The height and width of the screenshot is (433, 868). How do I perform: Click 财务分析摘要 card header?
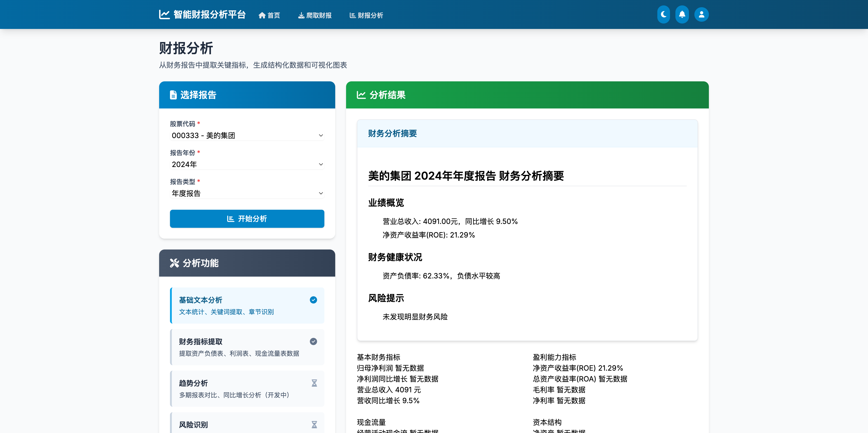(527, 133)
